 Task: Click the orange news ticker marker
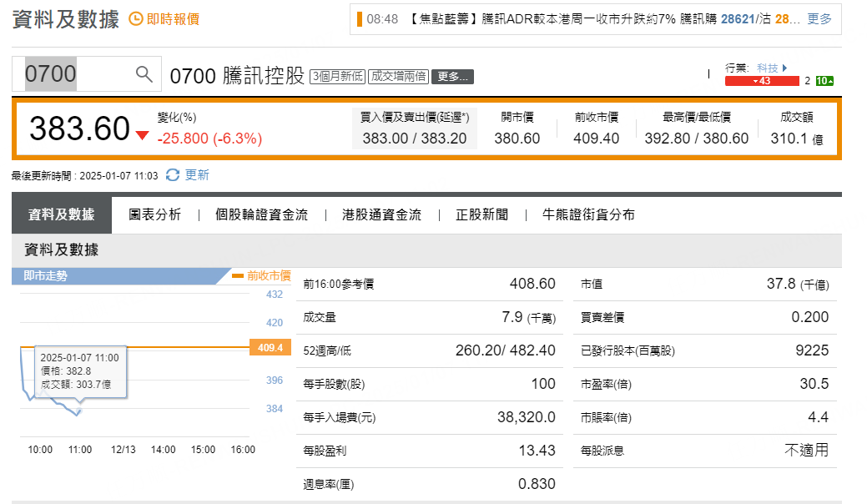(360, 19)
